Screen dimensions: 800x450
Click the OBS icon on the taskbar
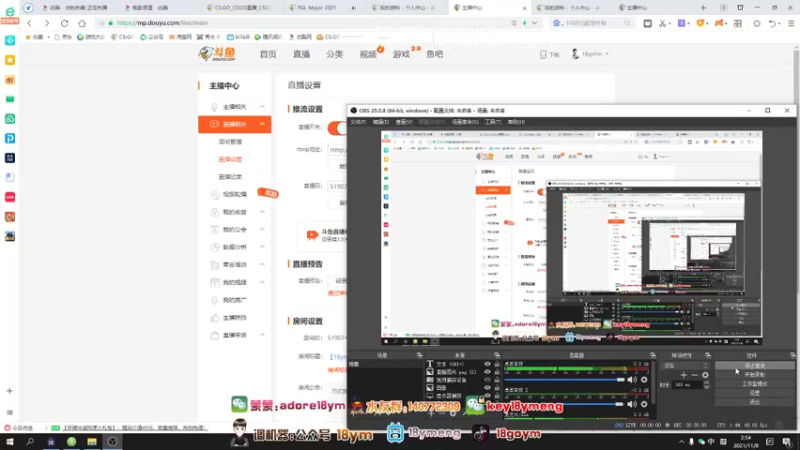(112, 442)
